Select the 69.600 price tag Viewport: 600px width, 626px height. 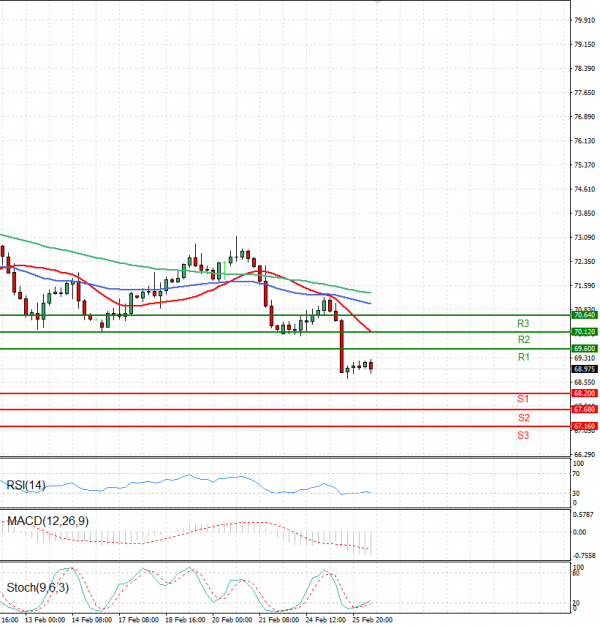[x=584, y=349]
